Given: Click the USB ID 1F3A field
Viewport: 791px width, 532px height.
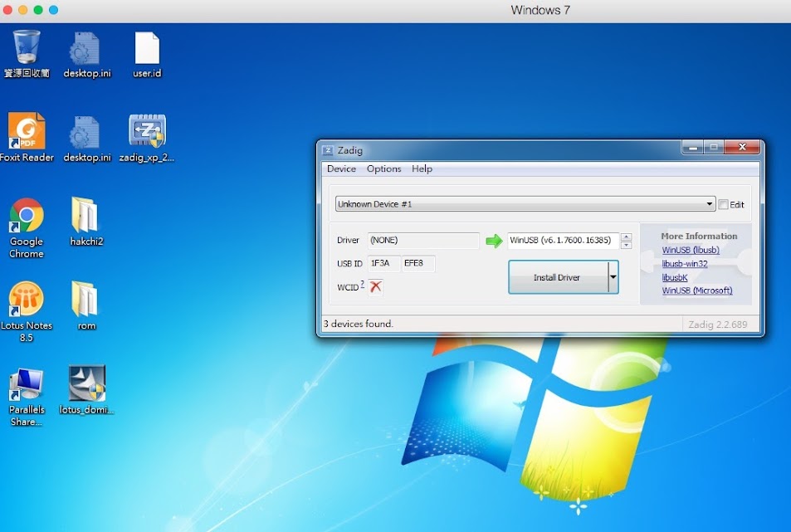Looking at the screenshot, I should click(x=384, y=263).
